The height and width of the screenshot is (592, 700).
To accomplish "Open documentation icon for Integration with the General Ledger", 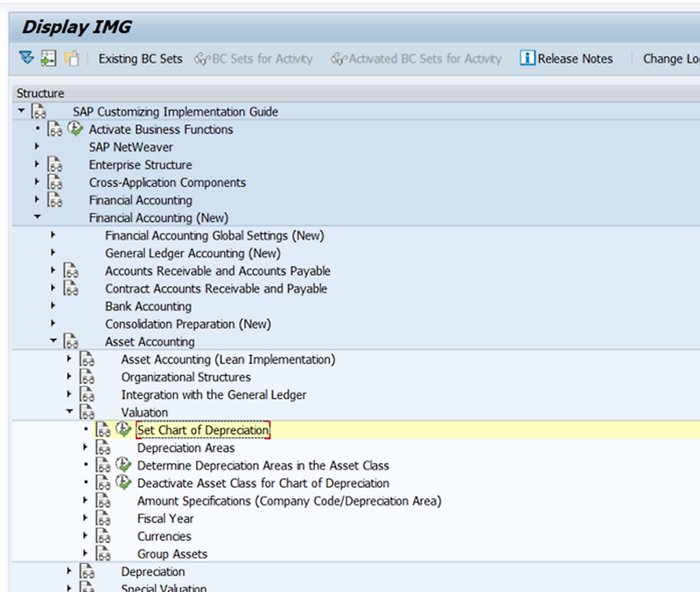I will [x=87, y=394].
